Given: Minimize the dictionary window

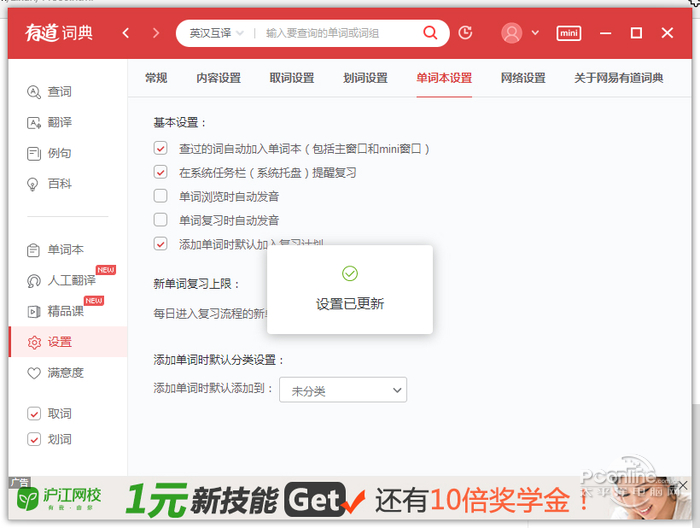Looking at the screenshot, I should click(x=605, y=33).
